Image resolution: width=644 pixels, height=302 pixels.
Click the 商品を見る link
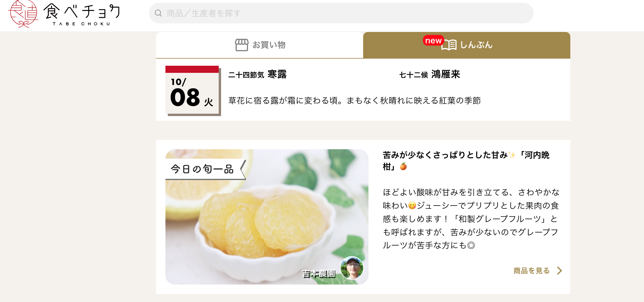pos(532,271)
